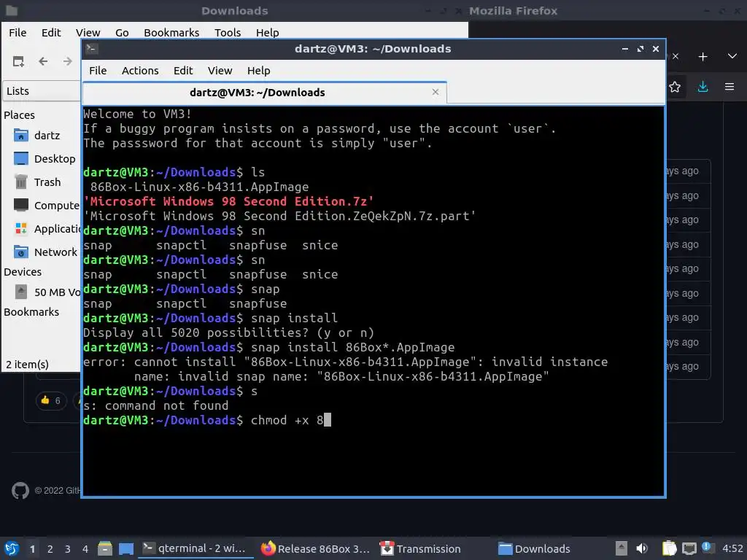Switch to virtual desktop 1

click(32, 549)
